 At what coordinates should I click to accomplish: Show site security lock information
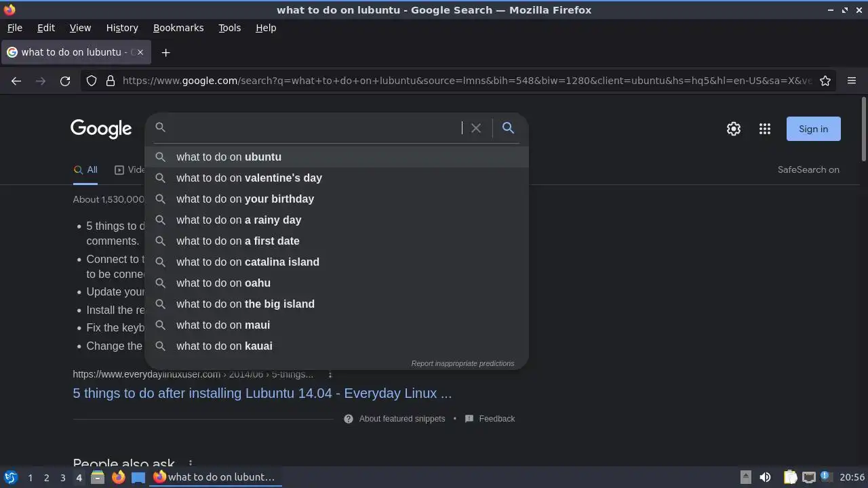pos(111,81)
